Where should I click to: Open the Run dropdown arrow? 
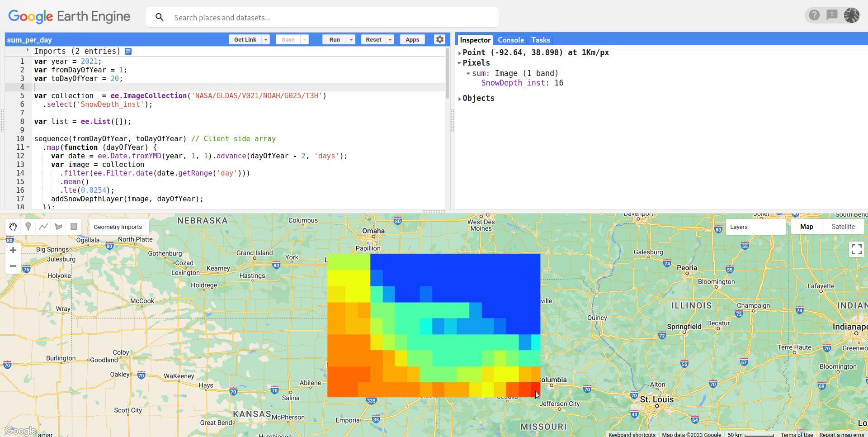351,40
